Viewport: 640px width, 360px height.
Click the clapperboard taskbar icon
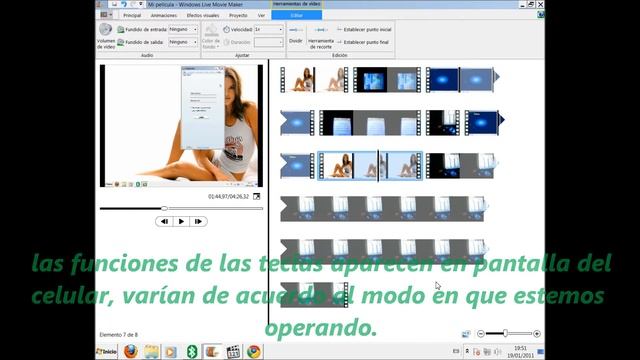(233, 351)
